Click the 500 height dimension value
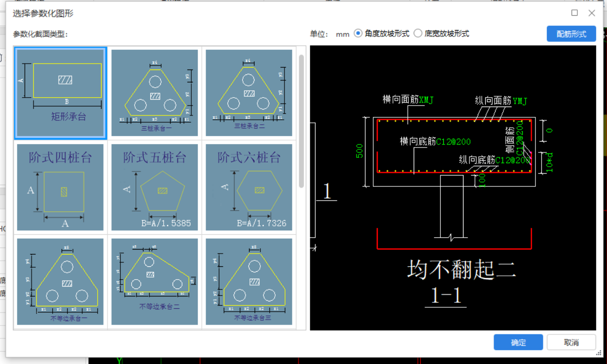 coord(359,151)
